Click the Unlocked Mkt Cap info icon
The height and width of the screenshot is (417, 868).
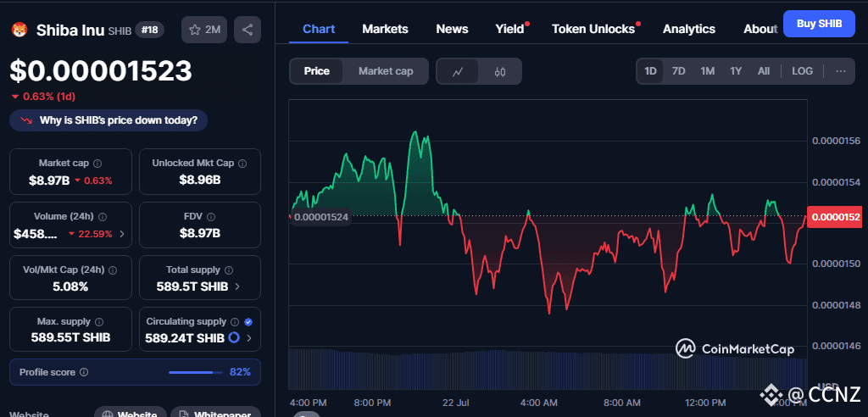click(242, 164)
